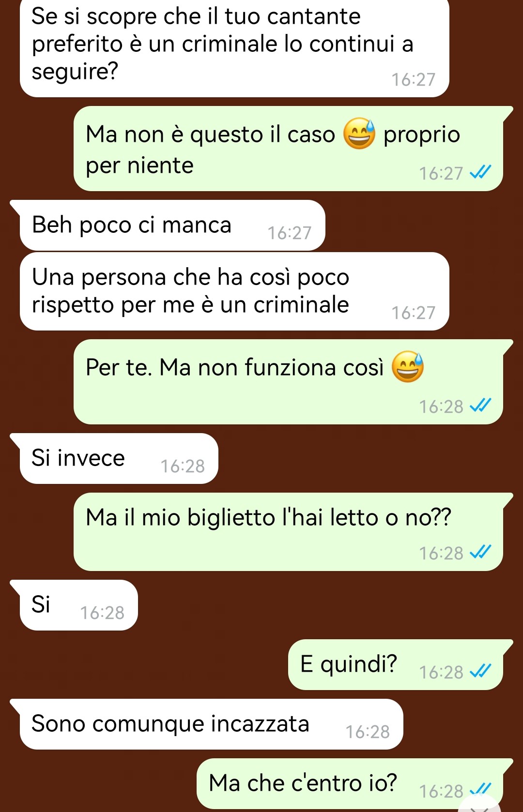This screenshot has width=523, height=812.
Task: Tap the short 'Si' reply bubble
Action: tap(79, 605)
